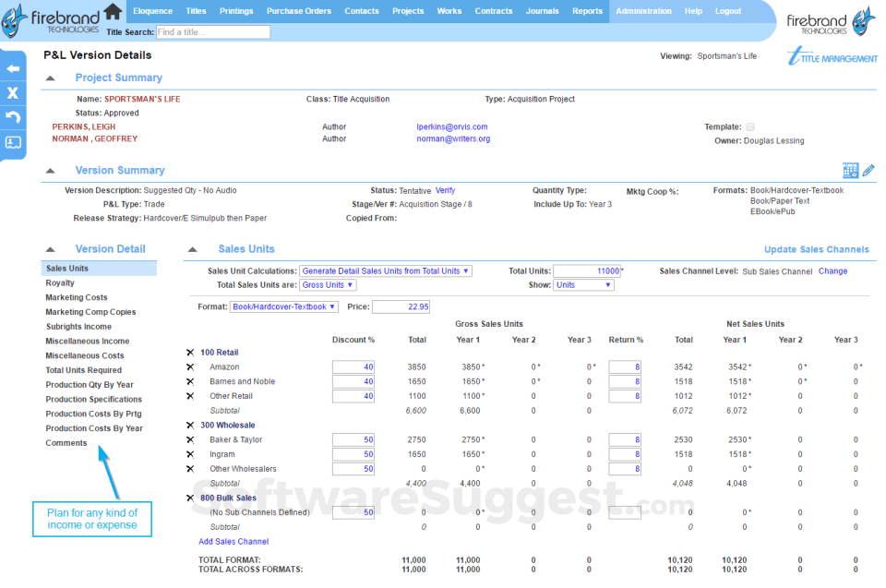Open the Sales Unit Calculations dropdown
This screenshot has width=886, height=588.
pyautogui.click(x=386, y=271)
